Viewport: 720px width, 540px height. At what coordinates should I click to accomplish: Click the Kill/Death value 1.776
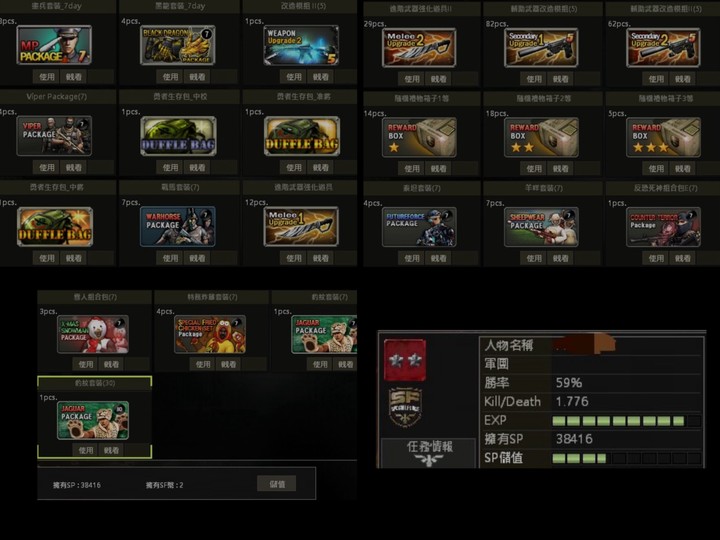point(572,401)
